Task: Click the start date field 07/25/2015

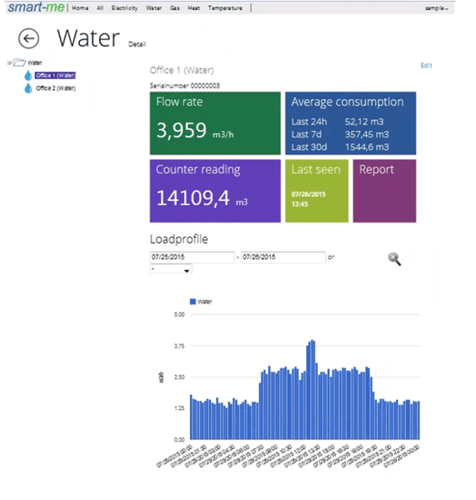Action: click(x=192, y=257)
